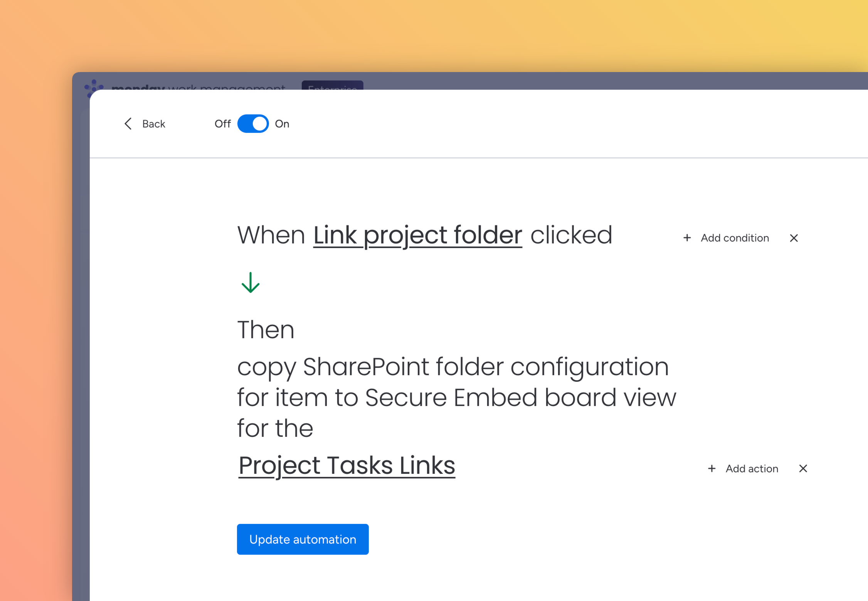868x601 pixels.
Task: Click the Add condition text
Action: pyautogui.click(x=735, y=238)
